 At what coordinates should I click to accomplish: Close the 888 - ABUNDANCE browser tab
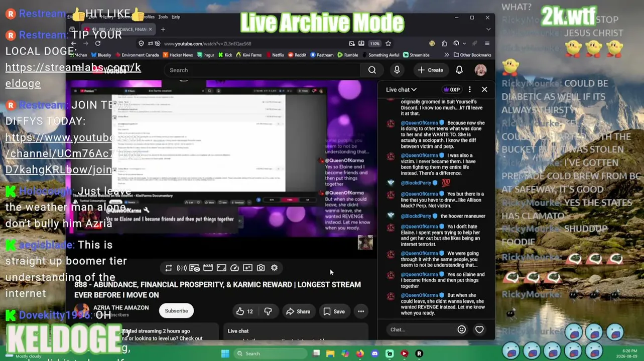click(x=150, y=30)
